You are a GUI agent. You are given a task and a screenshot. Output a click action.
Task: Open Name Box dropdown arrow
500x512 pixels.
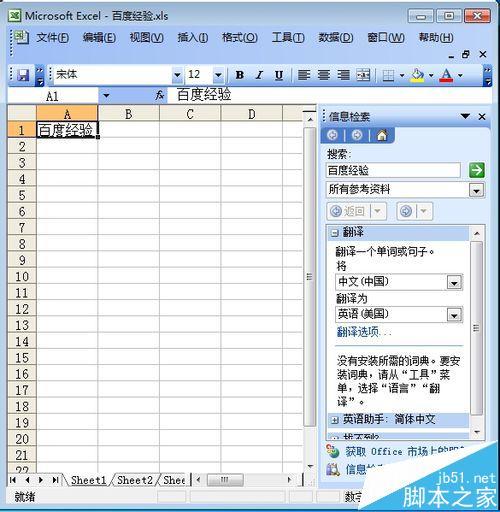[106, 96]
